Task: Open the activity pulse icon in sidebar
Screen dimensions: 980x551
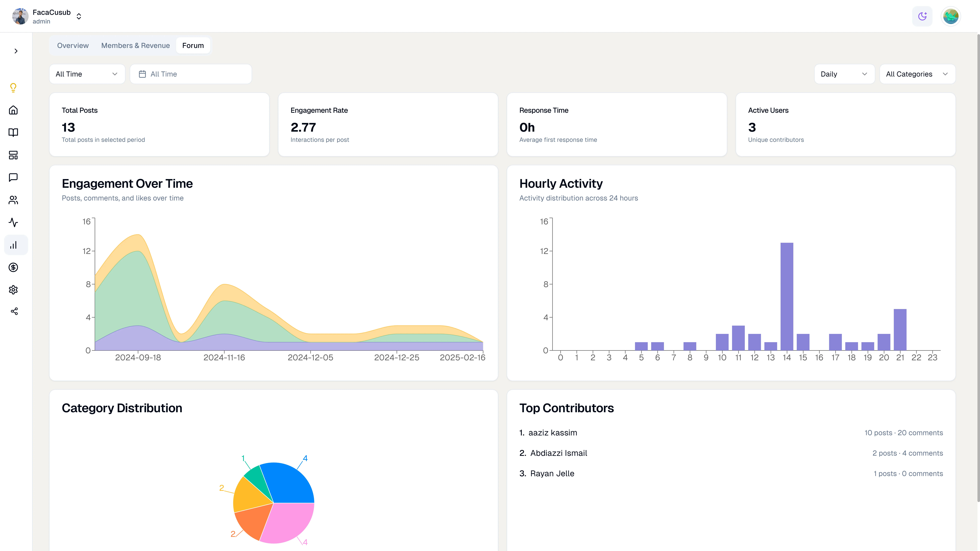Action: coord(13,222)
